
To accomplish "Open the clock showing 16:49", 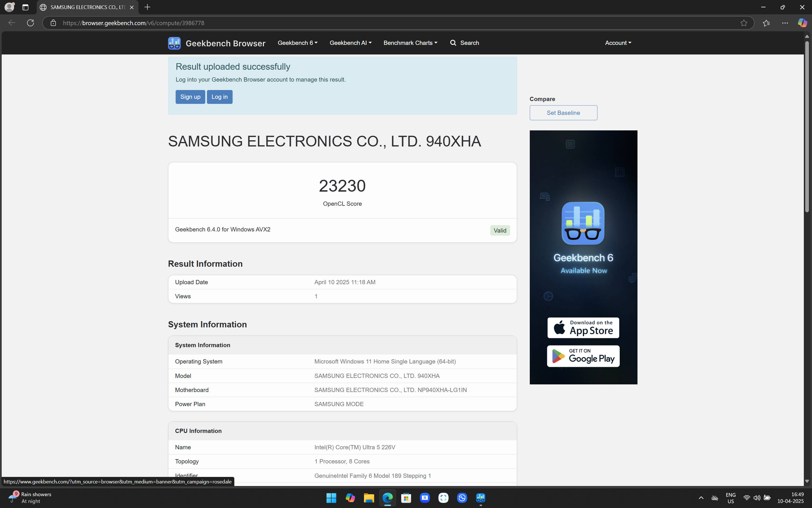I will pyautogui.click(x=791, y=498).
